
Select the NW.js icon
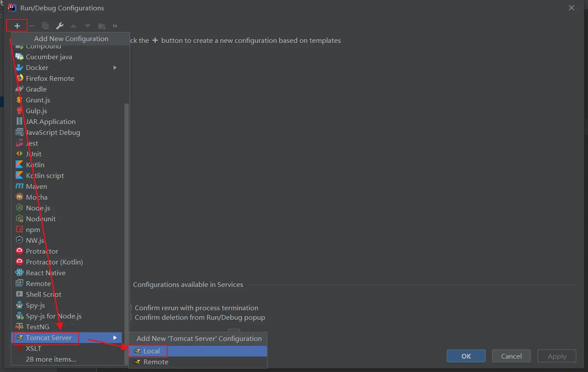(19, 240)
